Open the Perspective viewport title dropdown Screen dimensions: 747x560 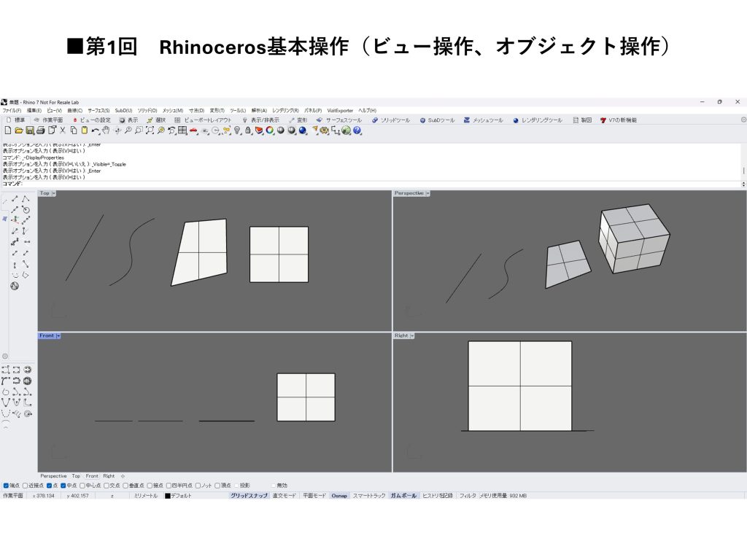coord(427,193)
